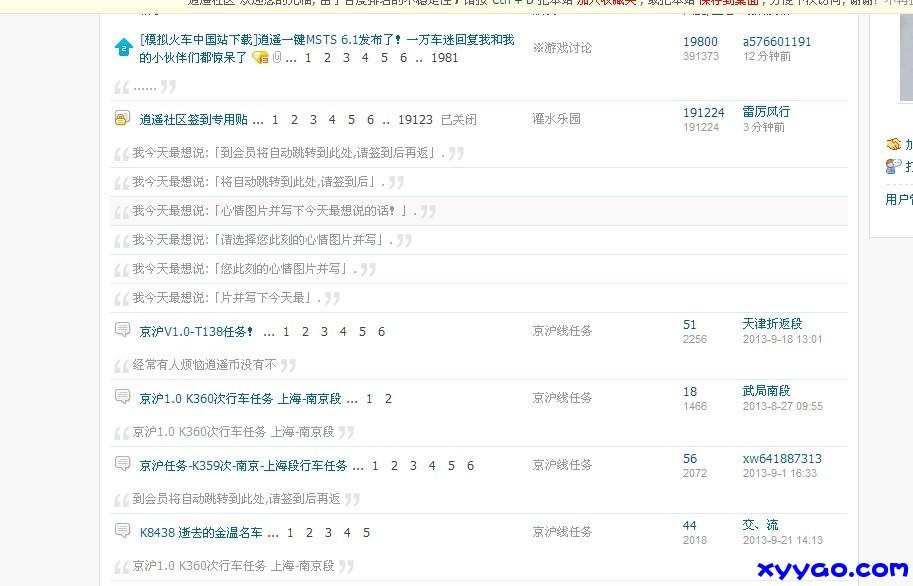Click the handshake add-friend icon in sidebar
This screenshot has width=913, height=586.
(x=894, y=145)
